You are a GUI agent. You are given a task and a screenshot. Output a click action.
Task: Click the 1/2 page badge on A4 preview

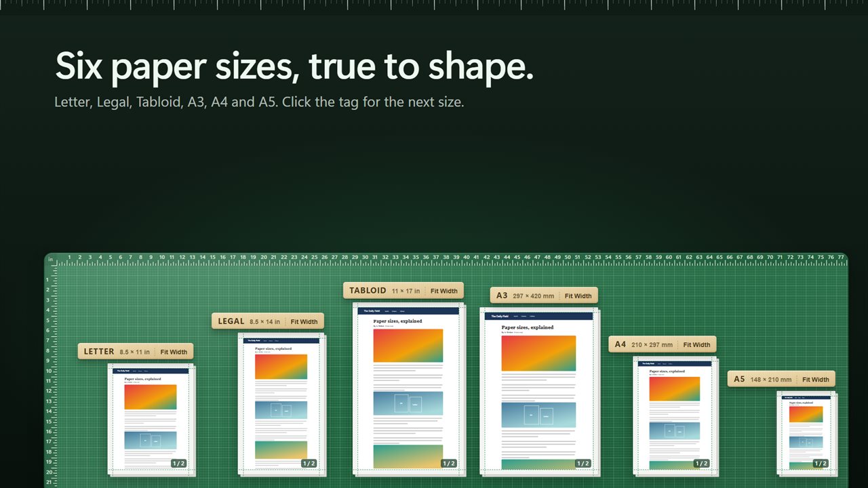pyautogui.click(x=702, y=464)
